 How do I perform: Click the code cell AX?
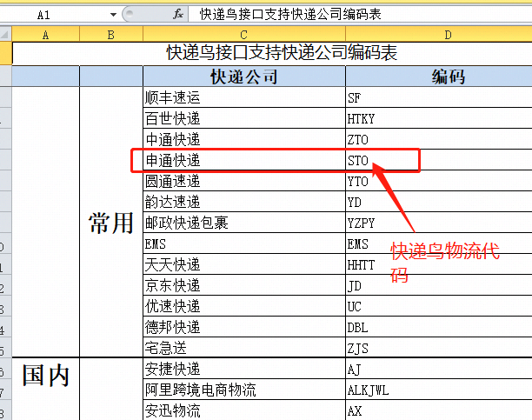tap(439, 410)
